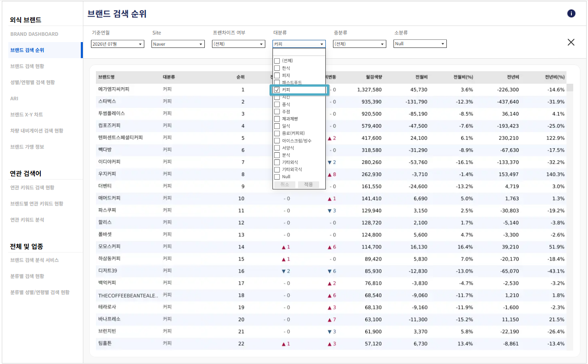Open 분류별 성별/연령별 검색 현황

click(x=40, y=292)
